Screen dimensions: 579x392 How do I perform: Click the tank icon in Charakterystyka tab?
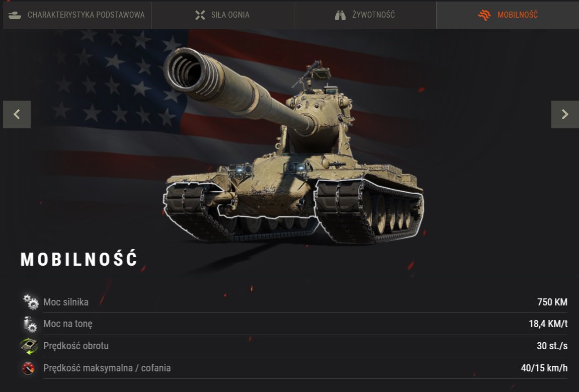[15, 15]
